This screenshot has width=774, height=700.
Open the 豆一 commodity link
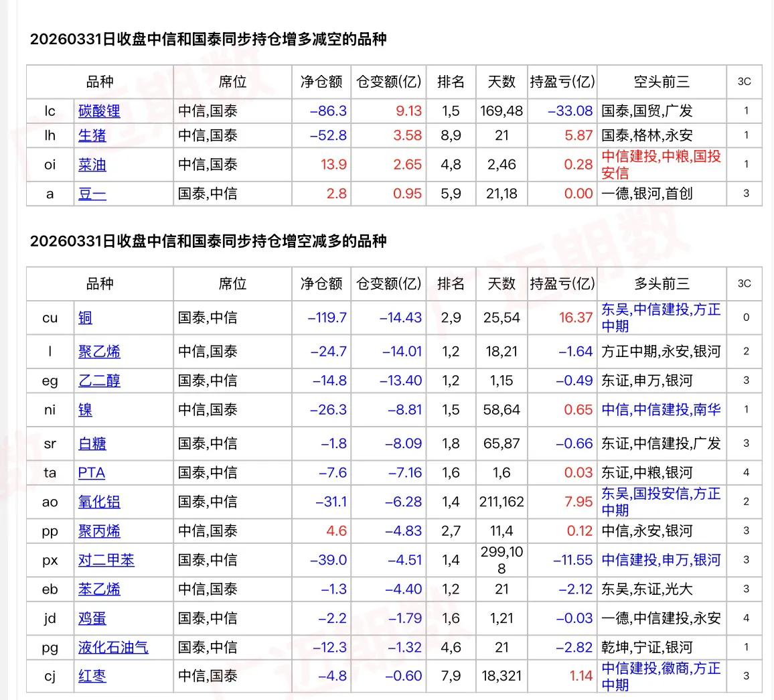[92, 194]
